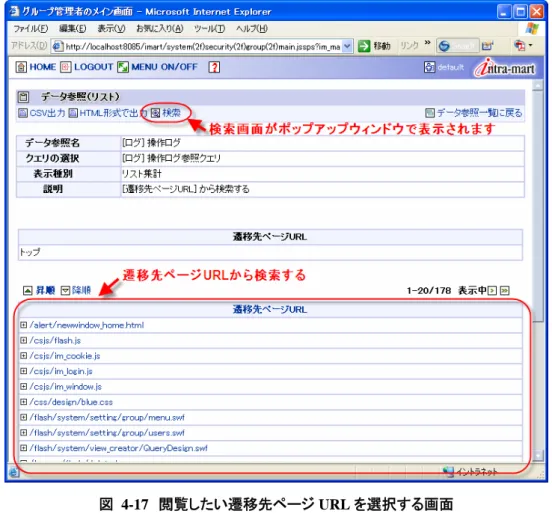Click the green MENU ON/OFF icon
This screenshot has height=514, width=552.
click(123, 67)
